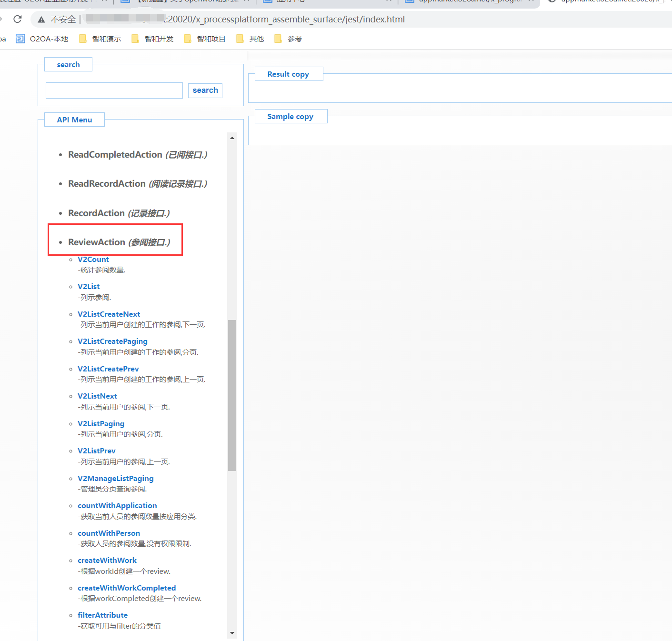
Task: Click the search button beside the input
Action: (x=205, y=90)
